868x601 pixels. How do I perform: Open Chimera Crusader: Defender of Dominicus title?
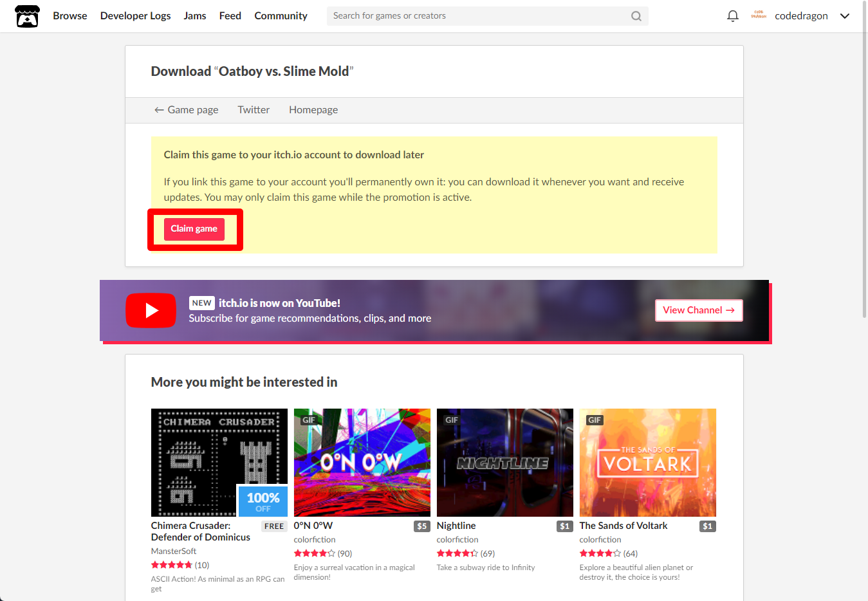tap(201, 532)
